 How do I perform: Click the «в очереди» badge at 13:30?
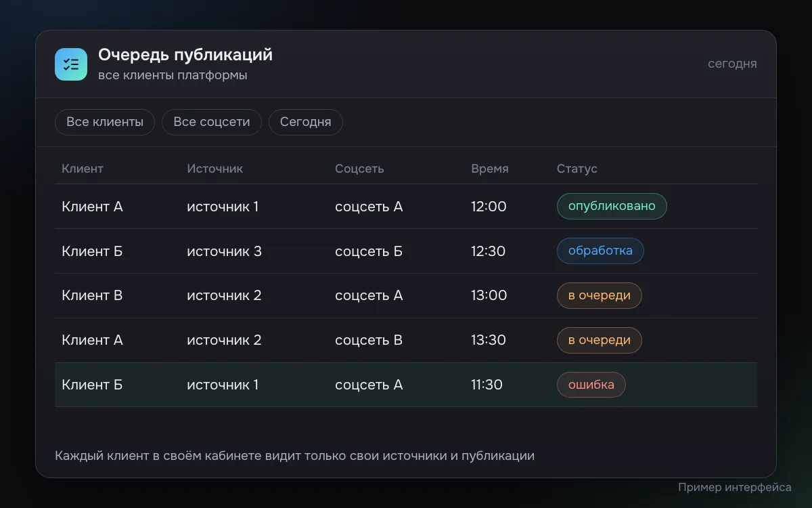(x=600, y=340)
